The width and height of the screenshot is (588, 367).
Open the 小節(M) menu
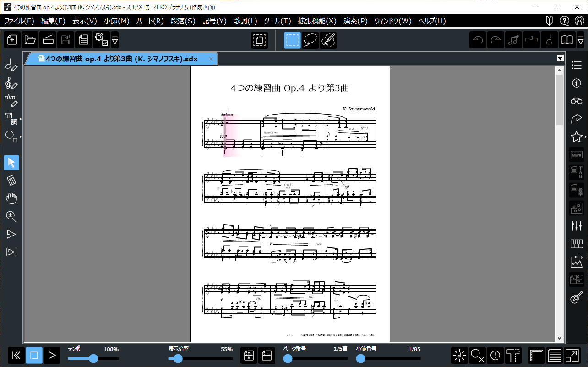(x=117, y=21)
